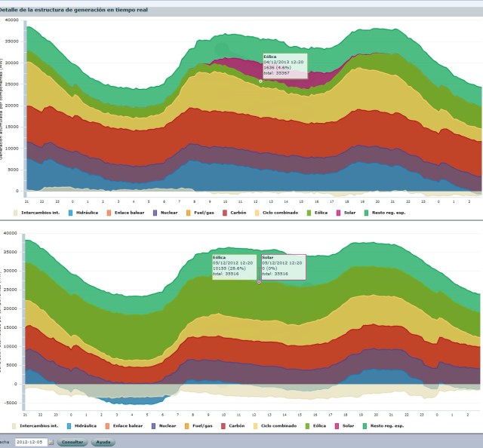483x448 pixels.
Task: Open the Ayuda help button
Action: (103, 442)
